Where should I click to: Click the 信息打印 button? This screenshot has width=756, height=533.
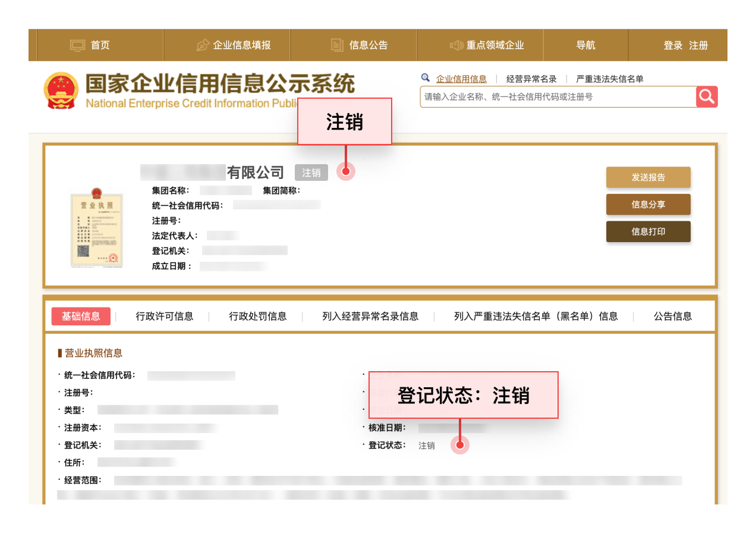pos(648,231)
